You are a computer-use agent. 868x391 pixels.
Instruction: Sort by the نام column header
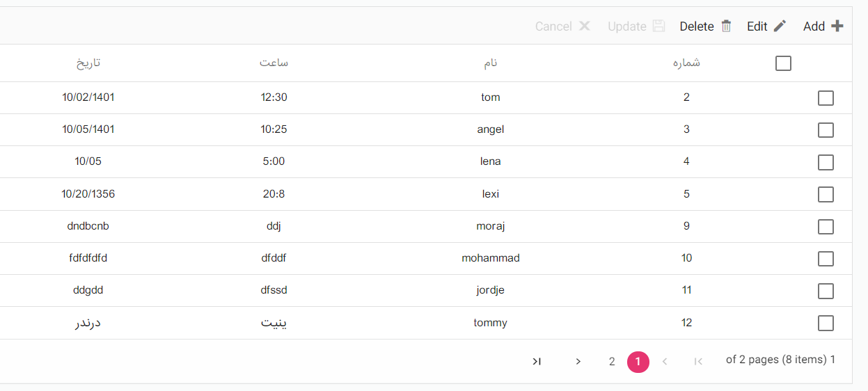tap(491, 63)
